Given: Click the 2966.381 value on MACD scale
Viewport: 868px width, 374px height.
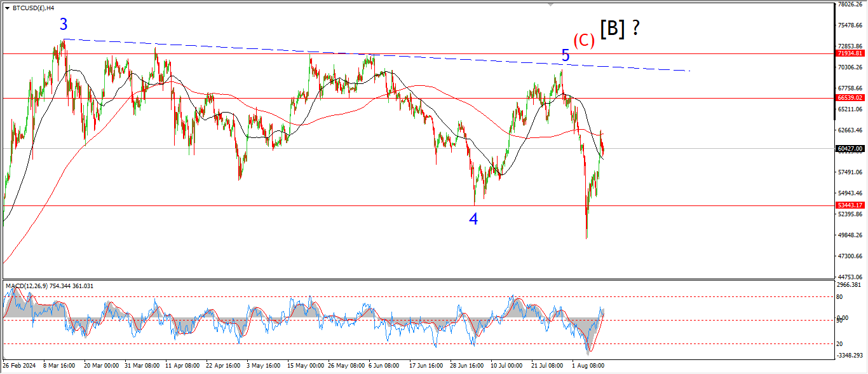Looking at the screenshot, I should pyautogui.click(x=850, y=286).
